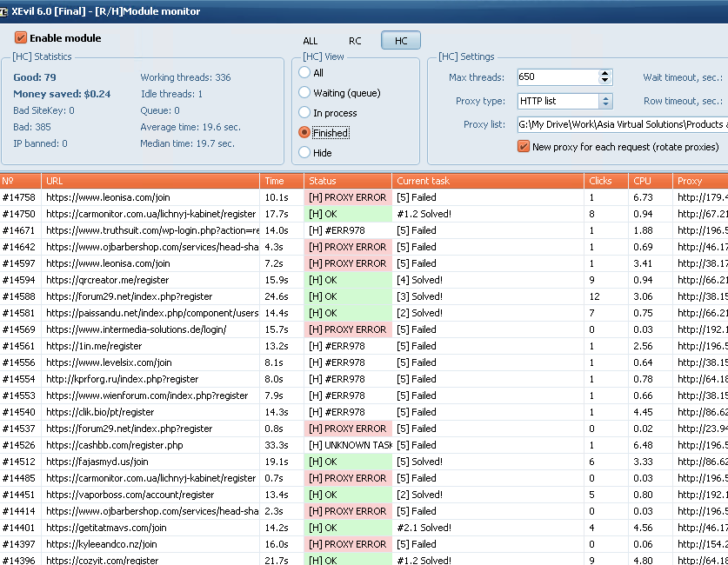The width and height of the screenshot is (728, 565).
Task: Select row #14485 number cell
Action: (20, 478)
